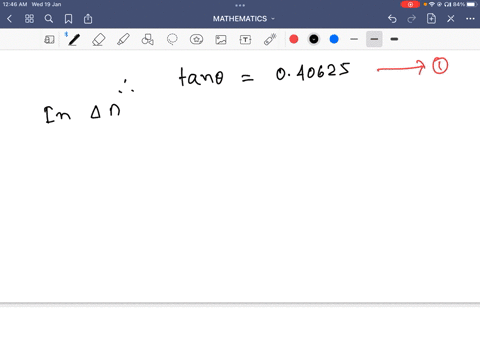Open the page thumbnails grid view

(29, 19)
